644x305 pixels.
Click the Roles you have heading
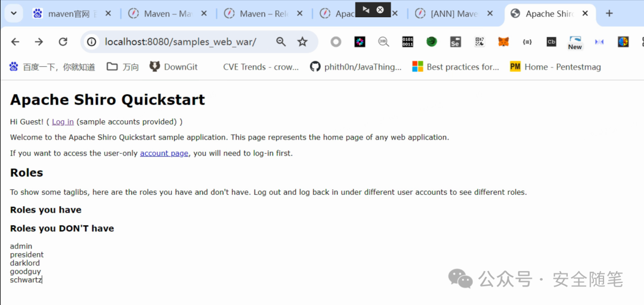coord(45,210)
